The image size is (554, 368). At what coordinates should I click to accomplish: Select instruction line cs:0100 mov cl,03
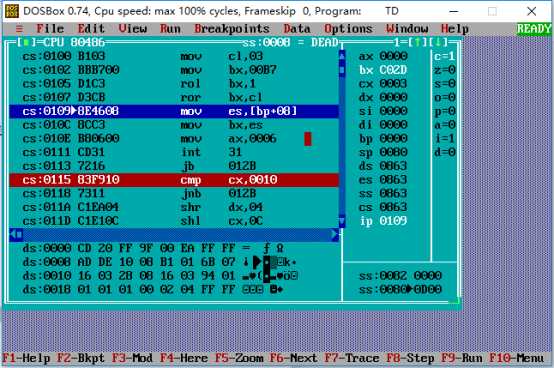[174, 56]
